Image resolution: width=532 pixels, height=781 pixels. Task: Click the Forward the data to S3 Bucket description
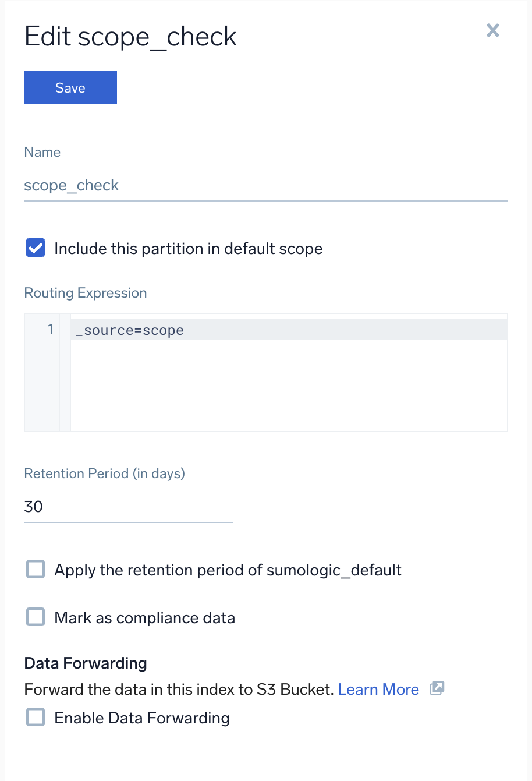click(x=179, y=690)
